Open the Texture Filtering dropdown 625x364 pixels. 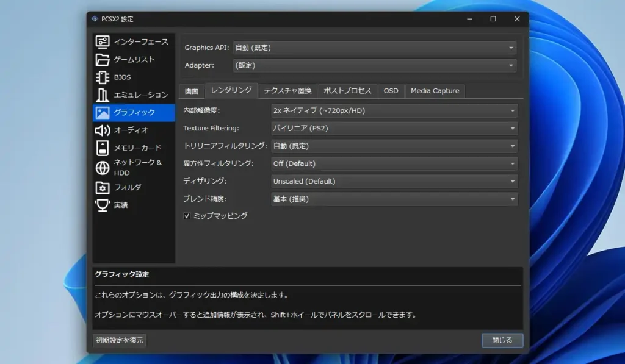tap(393, 128)
